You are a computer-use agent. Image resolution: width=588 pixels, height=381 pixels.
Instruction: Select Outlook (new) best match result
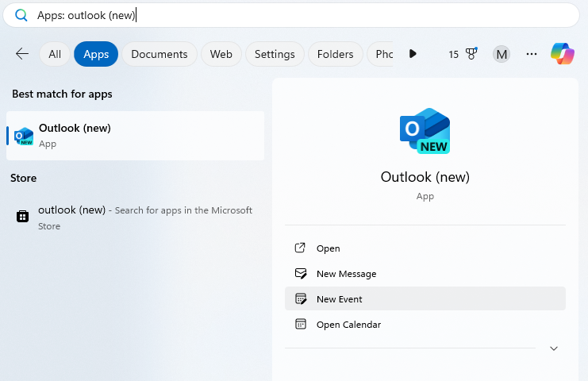pos(136,136)
